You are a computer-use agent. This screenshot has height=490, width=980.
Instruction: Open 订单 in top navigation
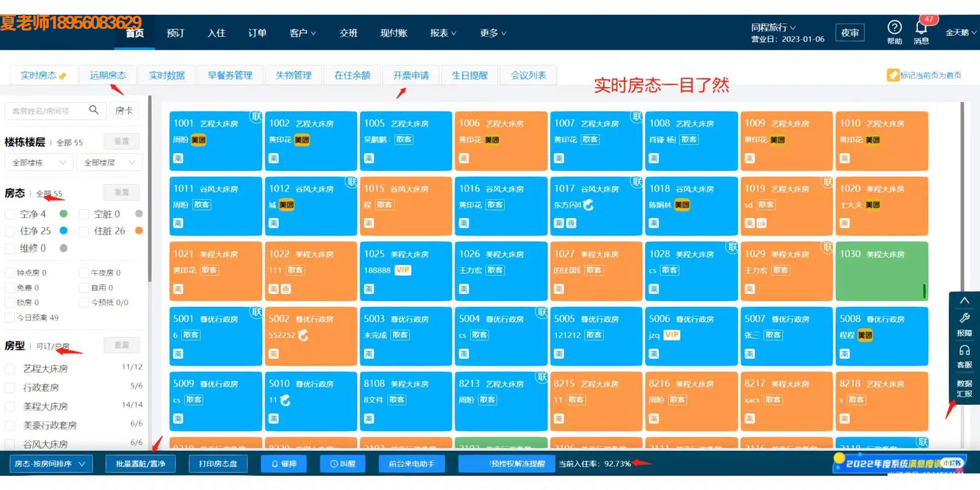coord(257,33)
